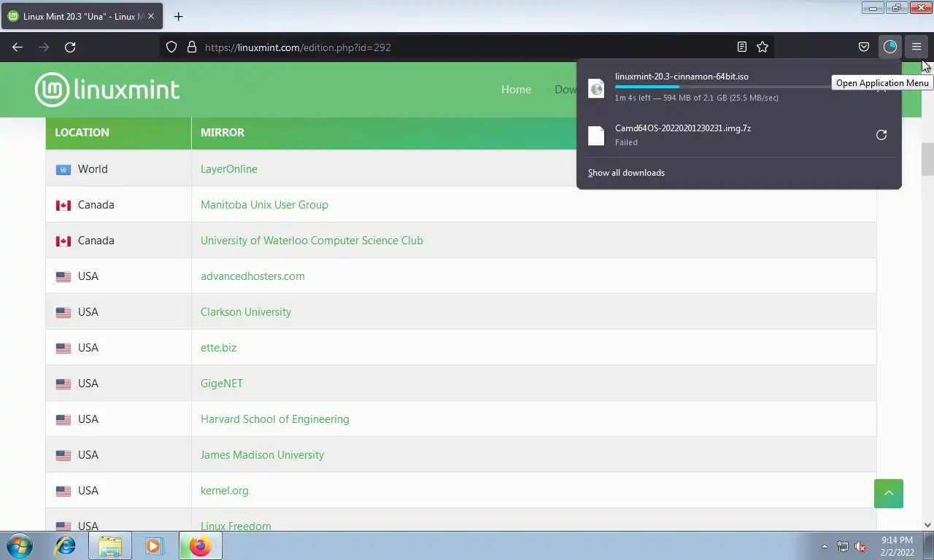
Task: Launch Internet Explorer from the taskbar
Action: 66,545
